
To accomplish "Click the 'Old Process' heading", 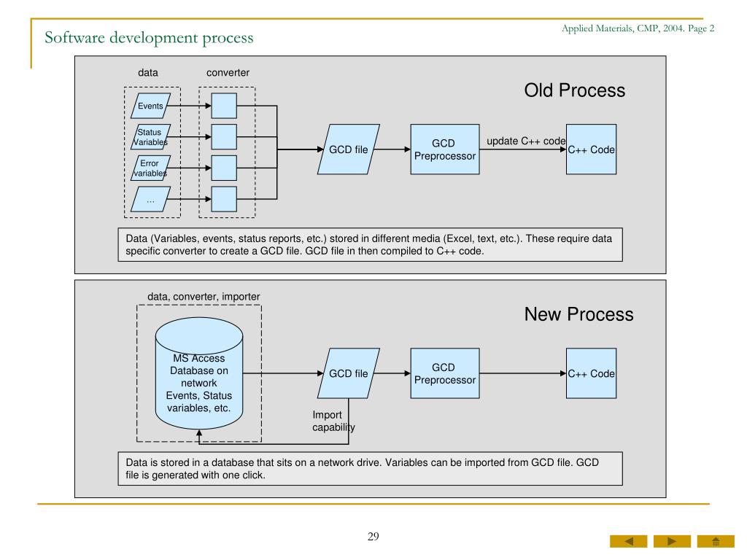I will pyautogui.click(x=575, y=90).
